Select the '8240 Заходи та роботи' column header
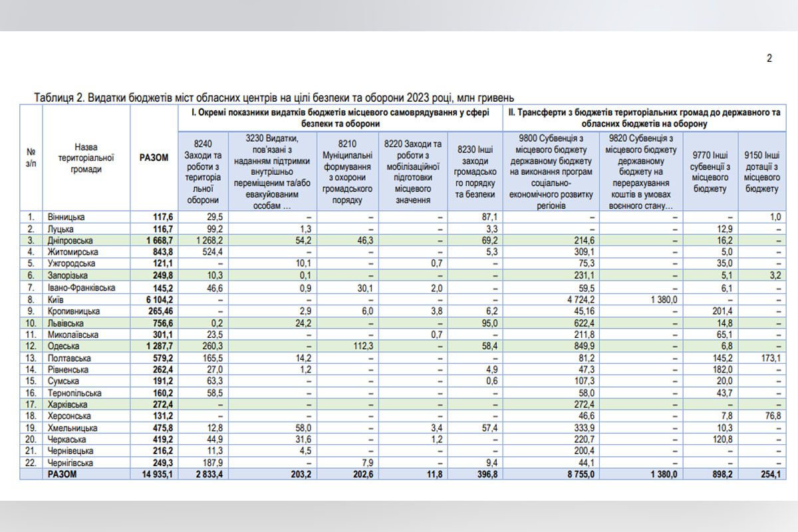 [201, 171]
